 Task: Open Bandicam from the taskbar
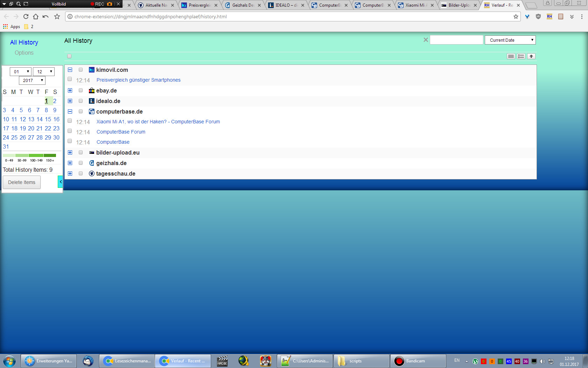[x=418, y=361]
